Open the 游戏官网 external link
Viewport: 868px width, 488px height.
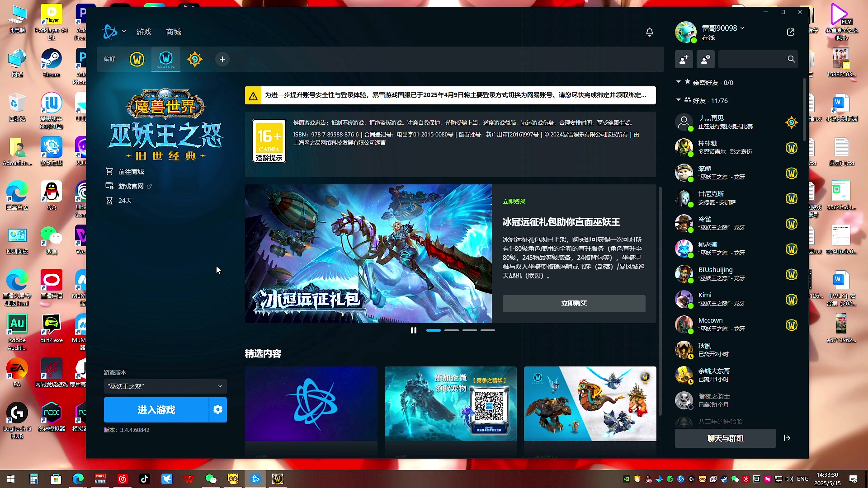tap(131, 186)
